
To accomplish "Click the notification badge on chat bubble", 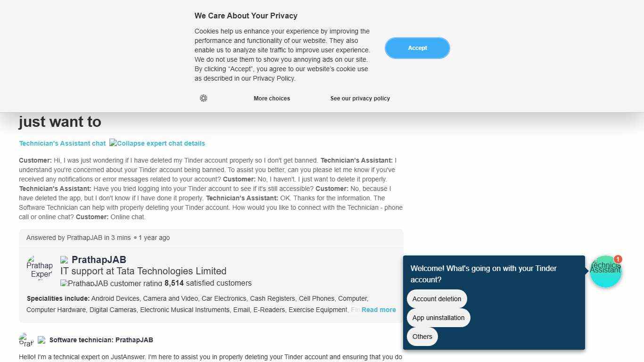I will [618, 259].
